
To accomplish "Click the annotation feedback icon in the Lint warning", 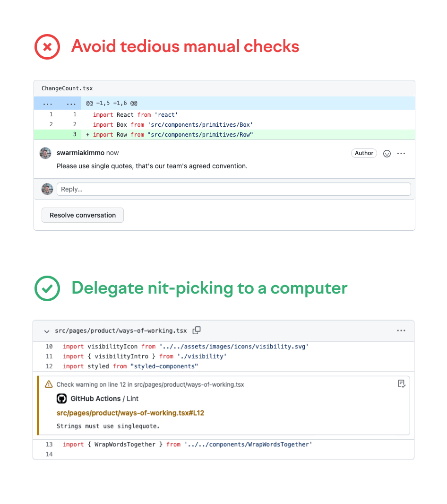I will [x=401, y=383].
